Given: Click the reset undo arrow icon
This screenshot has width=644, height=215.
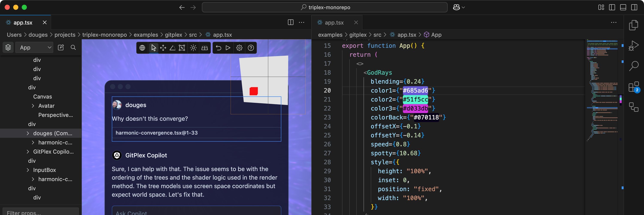Looking at the screenshot, I should pos(219,48).
